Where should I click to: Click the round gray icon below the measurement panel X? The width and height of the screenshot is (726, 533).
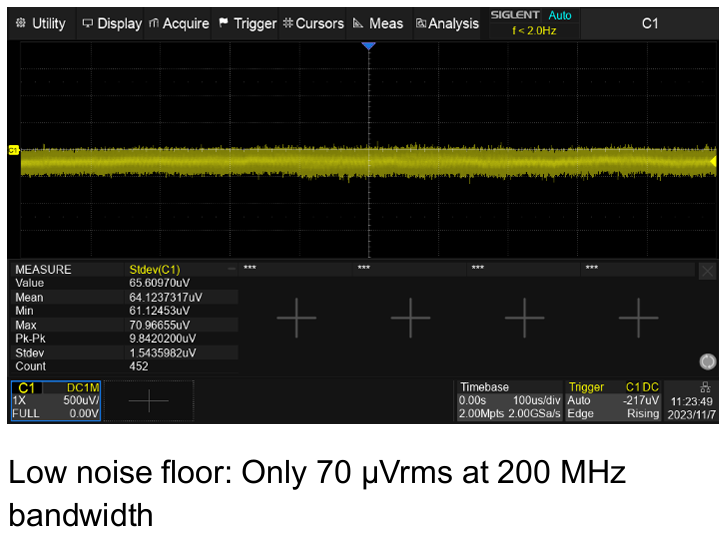[x=708, y=362]
